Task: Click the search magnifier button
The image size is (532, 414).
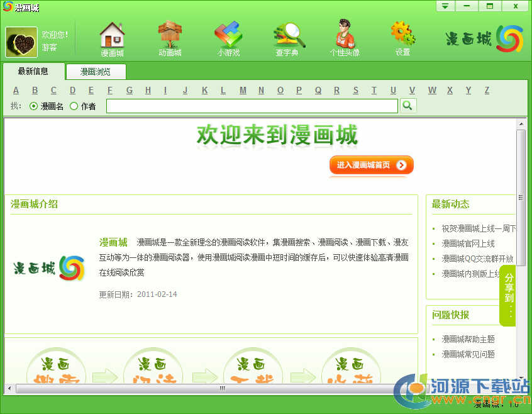Action: click(408, 106)
